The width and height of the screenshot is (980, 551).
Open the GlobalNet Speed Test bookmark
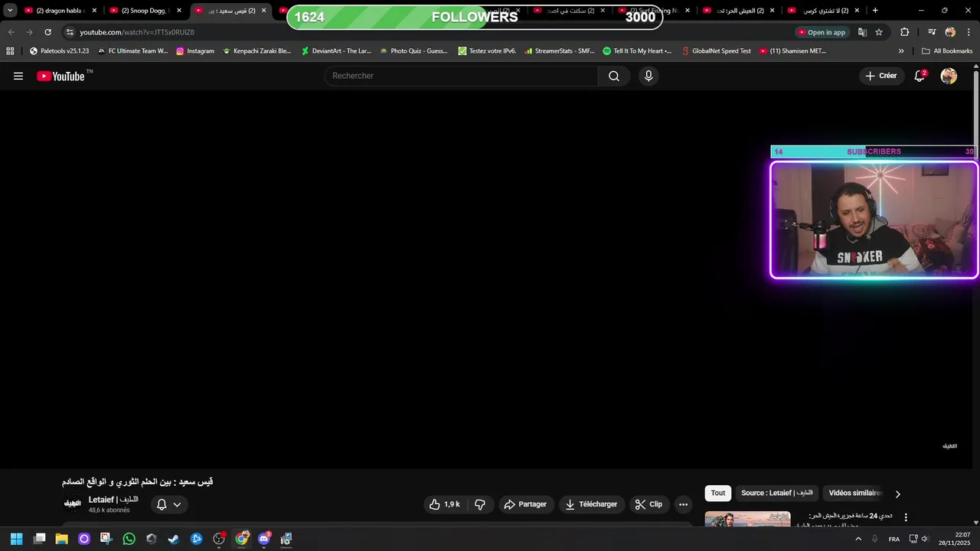717,51
